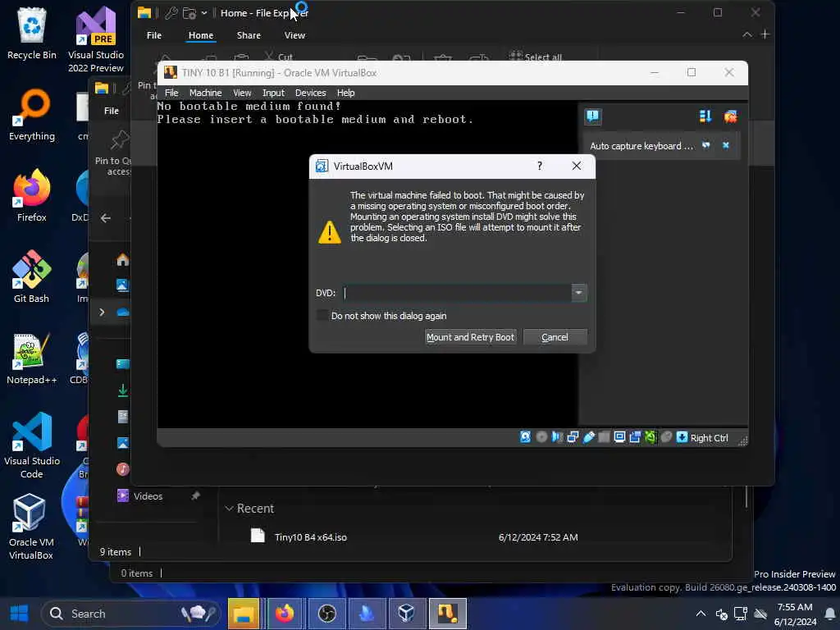
Task: Click the recording indicator in VirtualBox status bar
Action: point(636,437)
